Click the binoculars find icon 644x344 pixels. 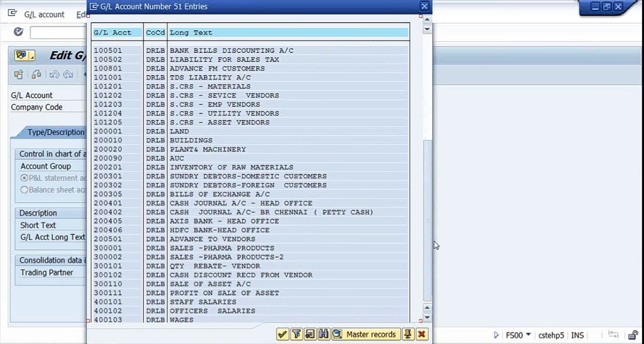[324, 334]
